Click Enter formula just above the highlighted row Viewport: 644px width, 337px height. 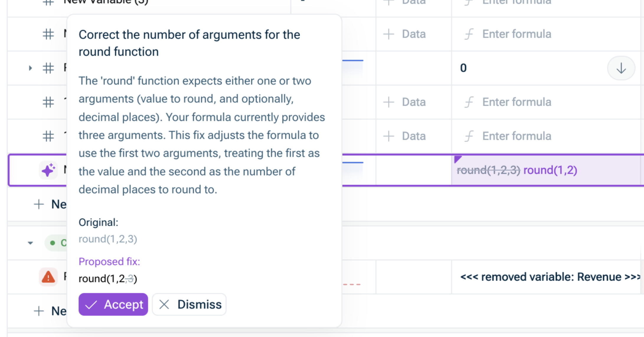[x=516, y=136]
